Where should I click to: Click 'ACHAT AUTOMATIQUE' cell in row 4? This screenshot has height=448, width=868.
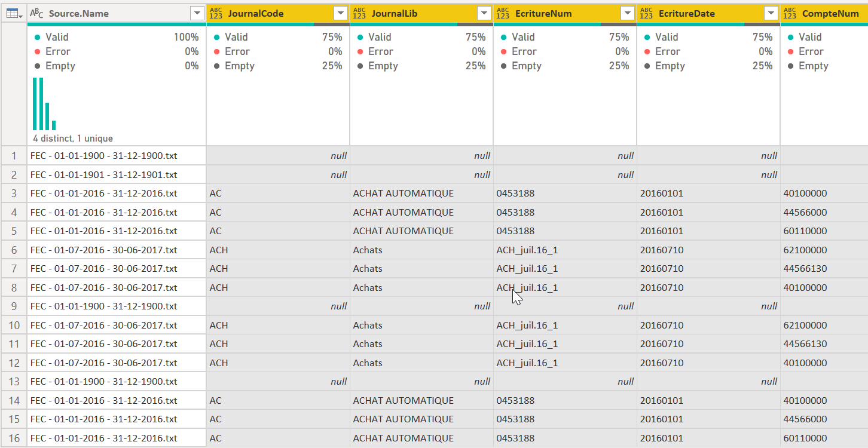click(421, 213)
